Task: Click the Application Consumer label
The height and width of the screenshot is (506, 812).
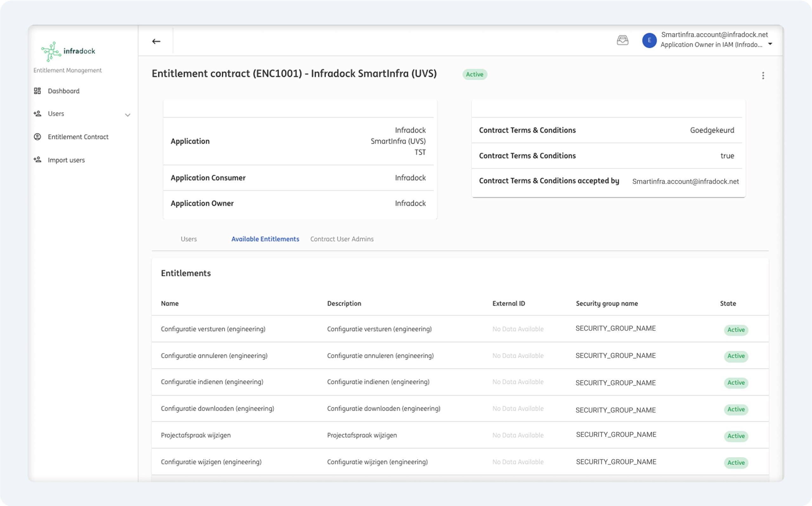Action: [x=208, y=178]
